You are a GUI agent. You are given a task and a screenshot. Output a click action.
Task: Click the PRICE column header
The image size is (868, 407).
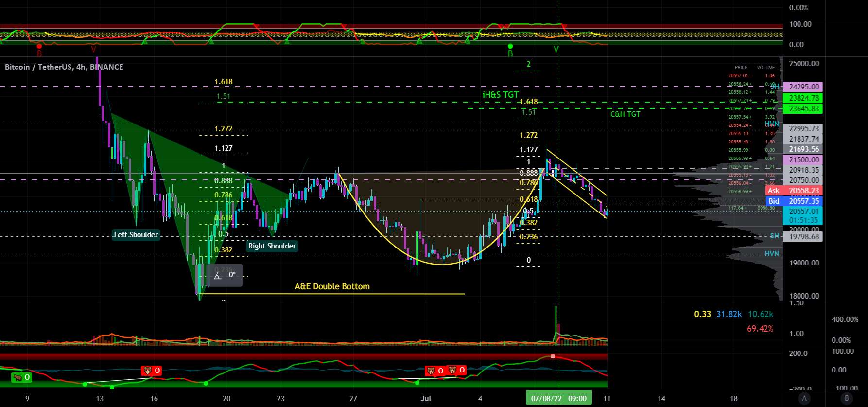click(x=741, y=67)
